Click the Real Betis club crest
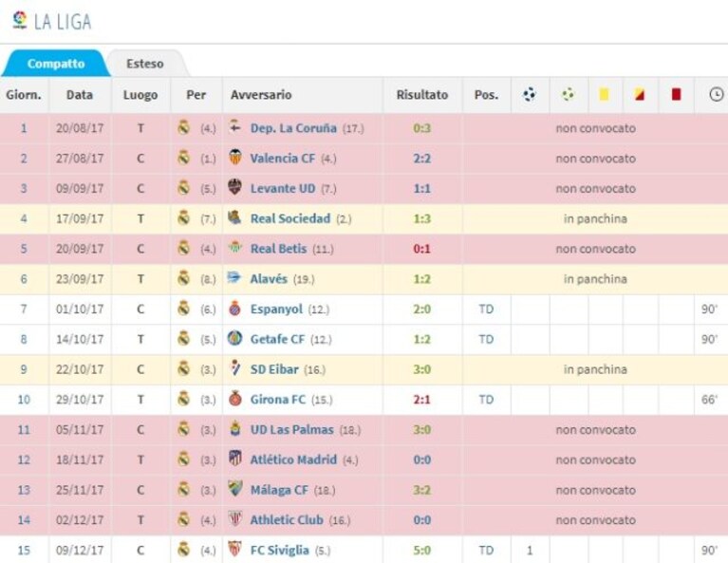Screen dimensions: 728x563 (x=235, y=247)
